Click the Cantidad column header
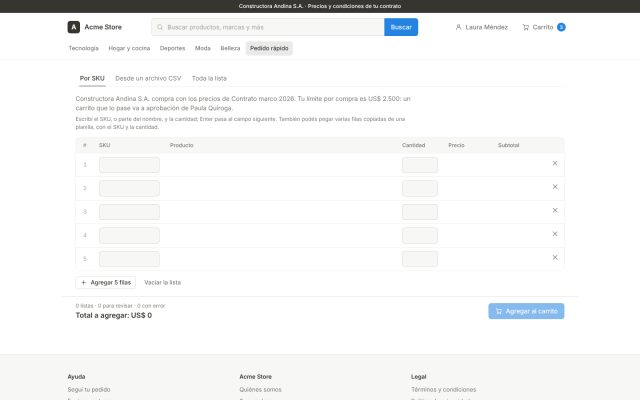This screenshot has height=400, width=640. (x=413, y=145)
